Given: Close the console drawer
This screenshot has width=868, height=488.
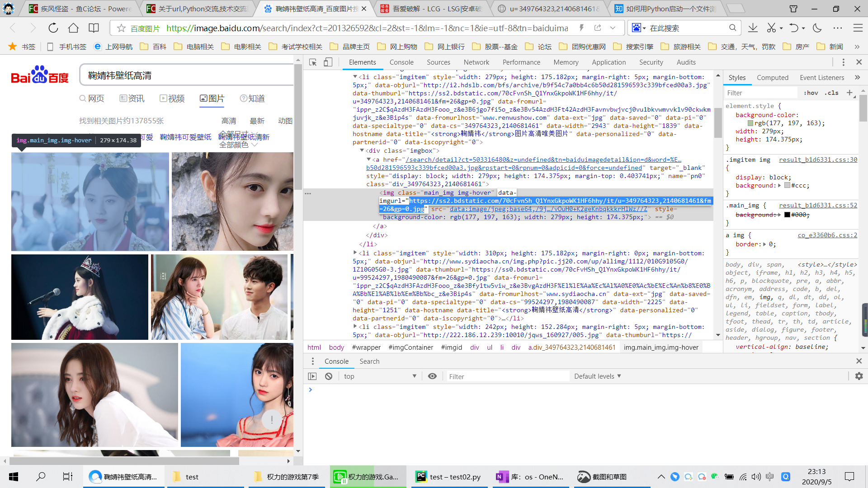Looking at the screenshot, I should 859,361.
